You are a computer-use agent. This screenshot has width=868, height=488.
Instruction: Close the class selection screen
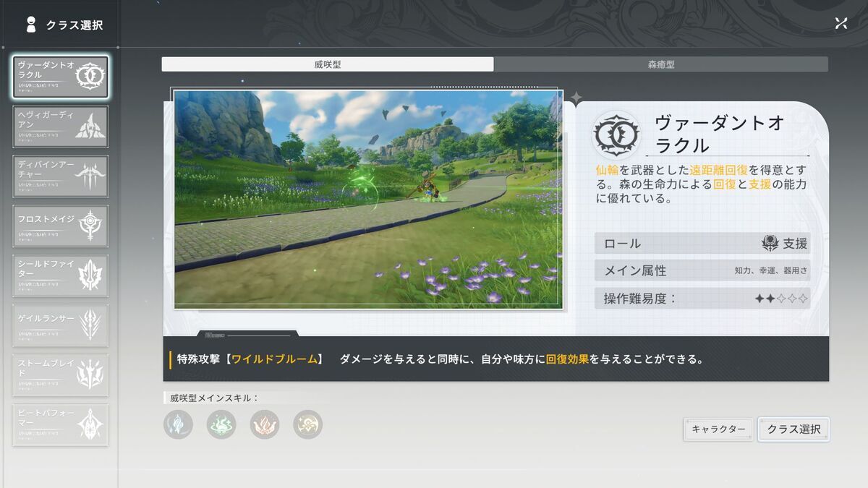pyautogui.click(x=841, y=23)
